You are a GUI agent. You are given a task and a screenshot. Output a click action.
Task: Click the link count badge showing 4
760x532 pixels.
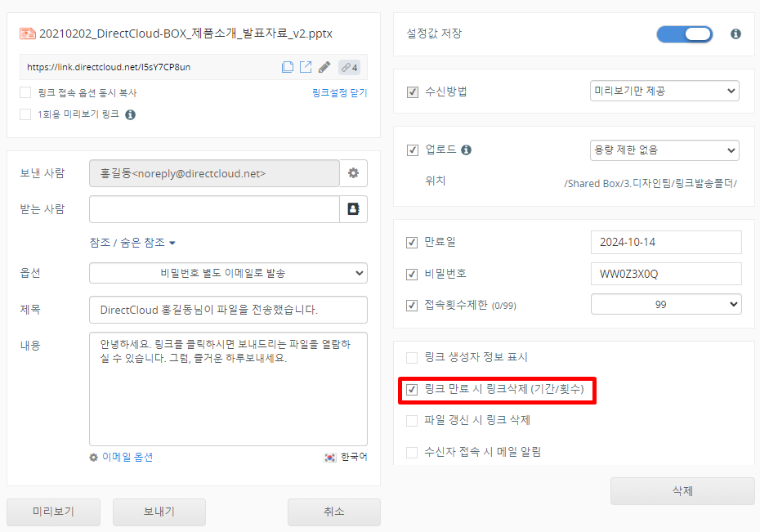click(349, 67)
